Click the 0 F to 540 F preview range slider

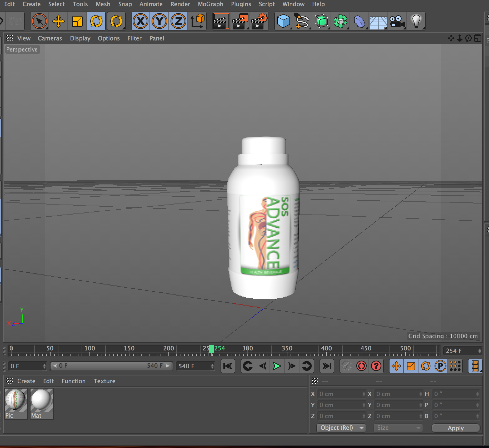[111, 366]
